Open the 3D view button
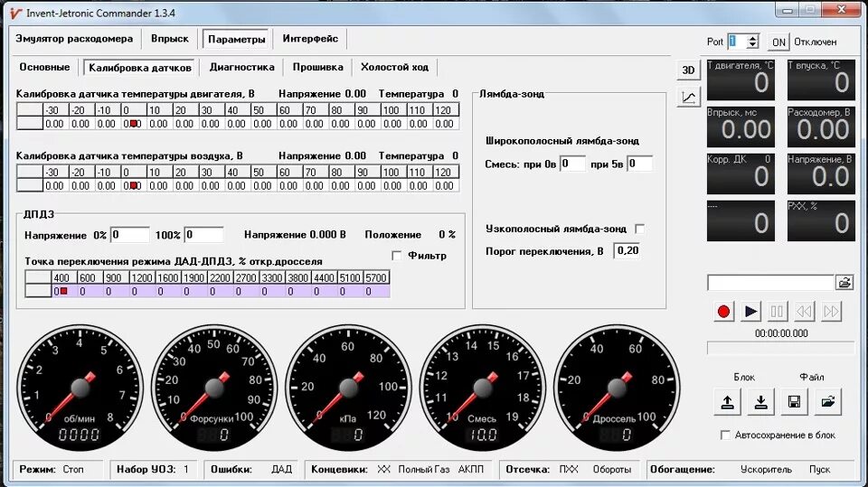868x487 pixels. tap(688, 70)
